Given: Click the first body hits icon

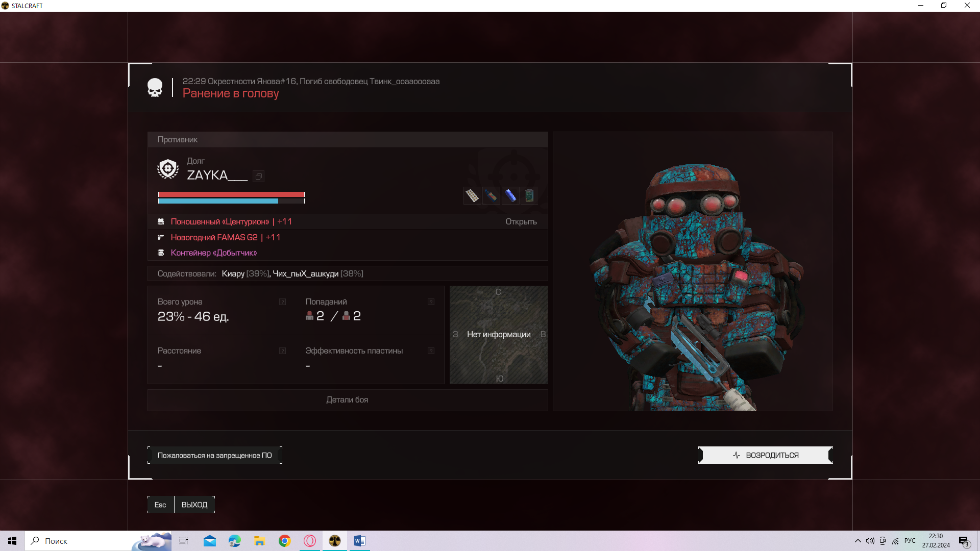Looking at the screenshot, I should point(309,316).
